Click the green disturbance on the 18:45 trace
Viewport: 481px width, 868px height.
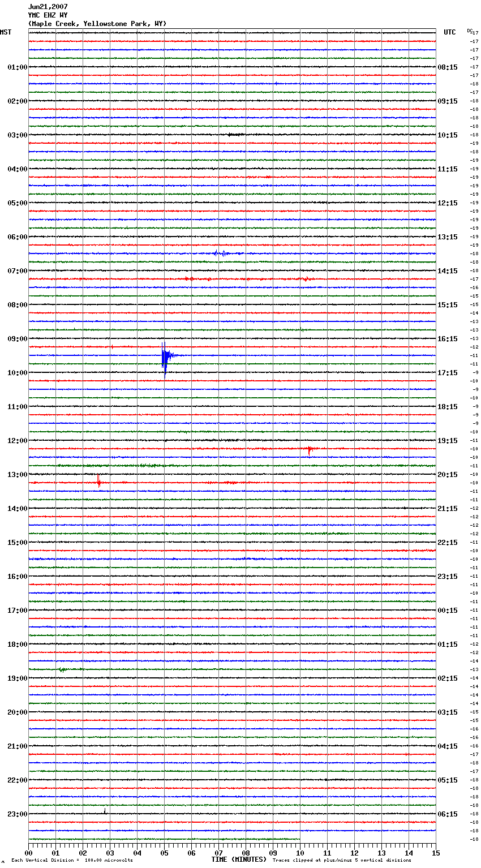coord(62,670)
